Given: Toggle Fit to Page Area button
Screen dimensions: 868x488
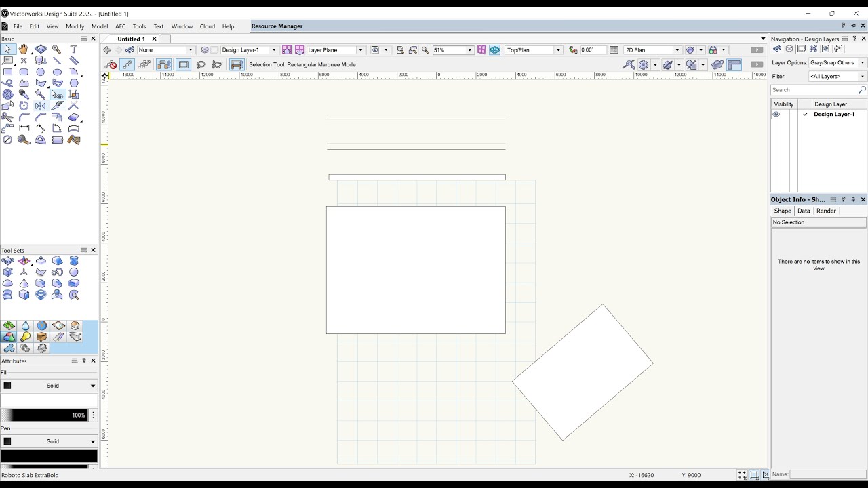Looking at the screenshot, I should coord(400,49).
